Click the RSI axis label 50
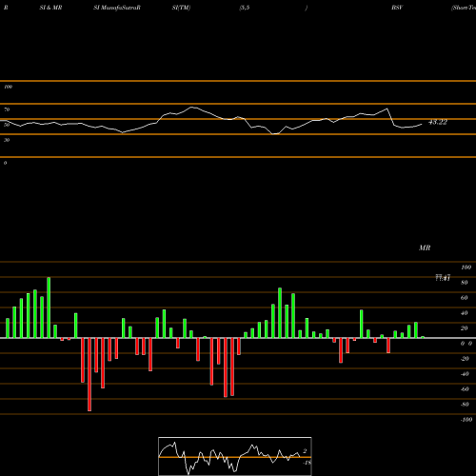Viewport: 476px width, 476px height. (x=7, y=125)
